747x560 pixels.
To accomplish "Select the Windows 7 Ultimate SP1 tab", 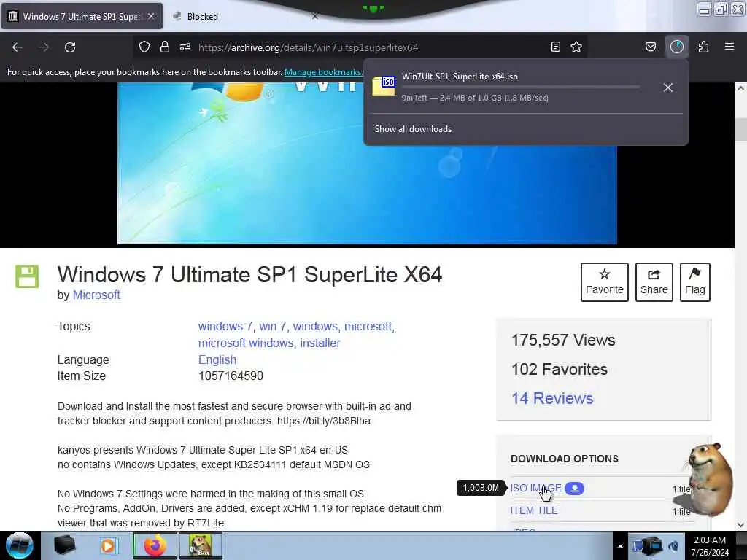I will [x=82, y=17].
